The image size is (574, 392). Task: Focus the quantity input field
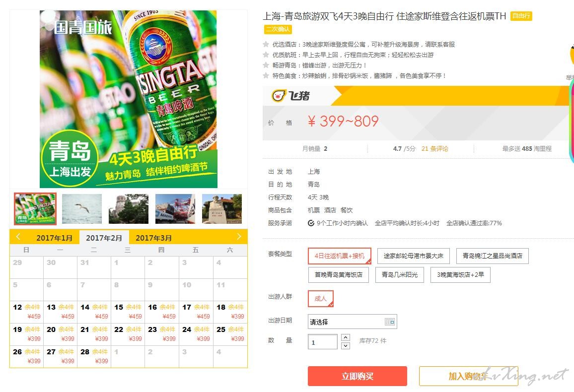323,342
